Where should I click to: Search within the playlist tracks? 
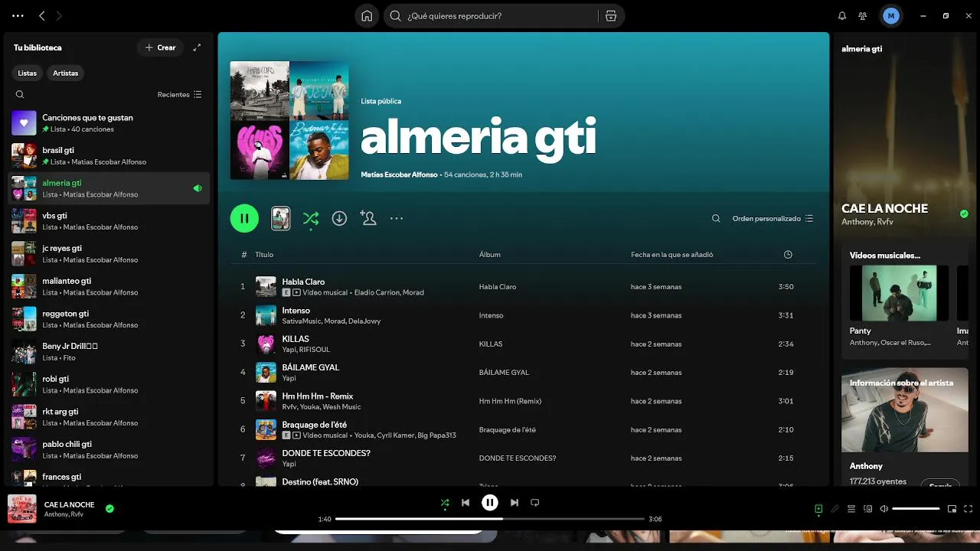(716, 218)
